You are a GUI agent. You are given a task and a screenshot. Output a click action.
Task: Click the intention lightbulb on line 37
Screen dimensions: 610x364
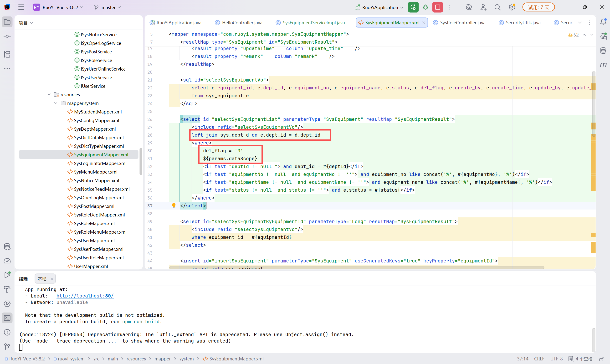tap(174, 205)
